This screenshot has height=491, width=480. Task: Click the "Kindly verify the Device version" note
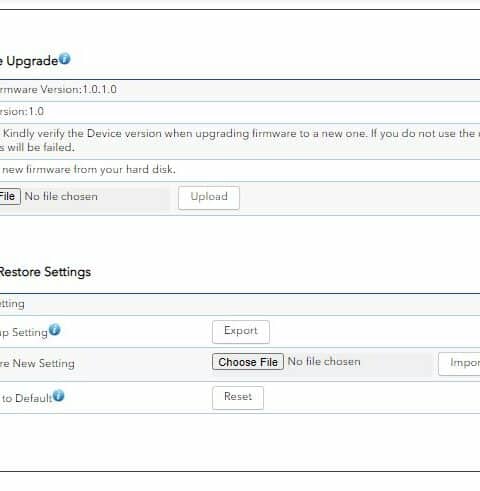pyautogui.click(x=238, y=140)
